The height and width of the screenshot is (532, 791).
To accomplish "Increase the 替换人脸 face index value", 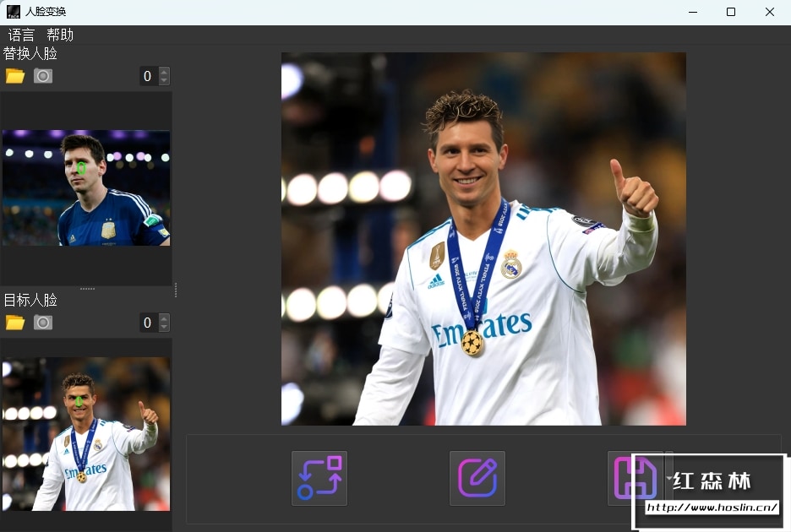I will coord(164,72).
